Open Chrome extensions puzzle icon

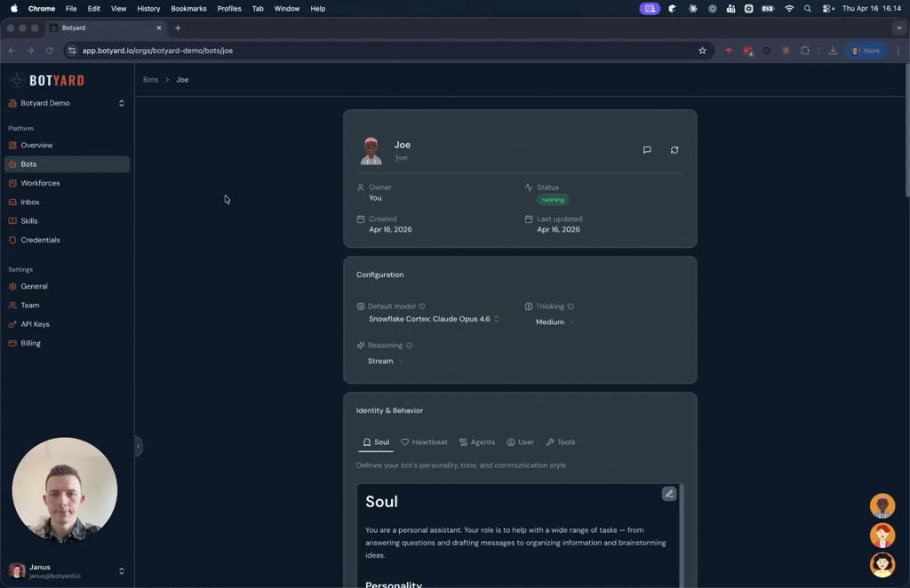[x=804, y=51]
